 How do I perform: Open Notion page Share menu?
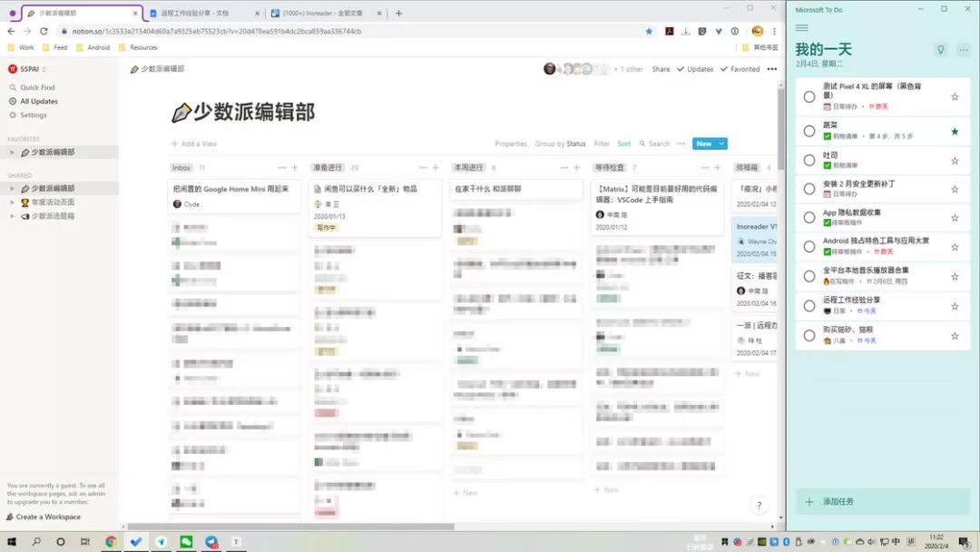pyautogui.click(x=661, y=69)
